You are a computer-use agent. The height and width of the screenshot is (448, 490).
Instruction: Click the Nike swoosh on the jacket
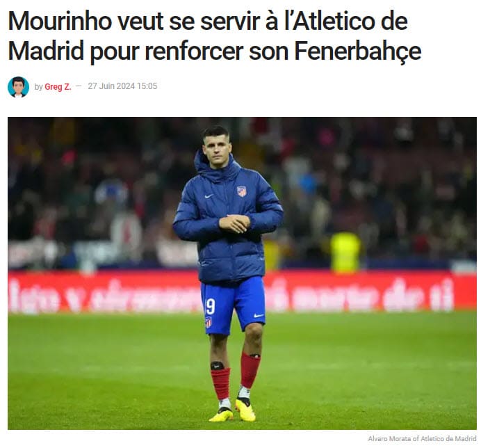[x=209, y=196]
